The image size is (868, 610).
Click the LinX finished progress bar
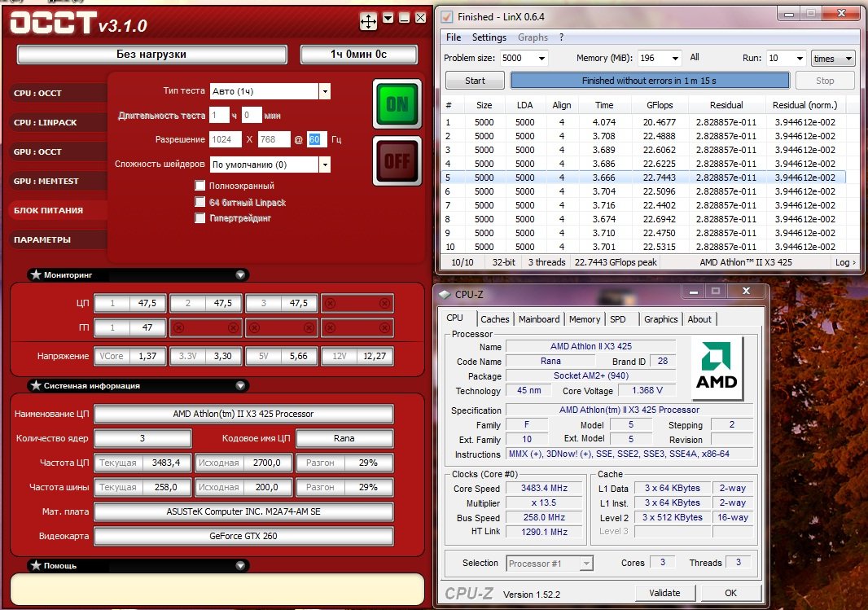click(649, 81)
